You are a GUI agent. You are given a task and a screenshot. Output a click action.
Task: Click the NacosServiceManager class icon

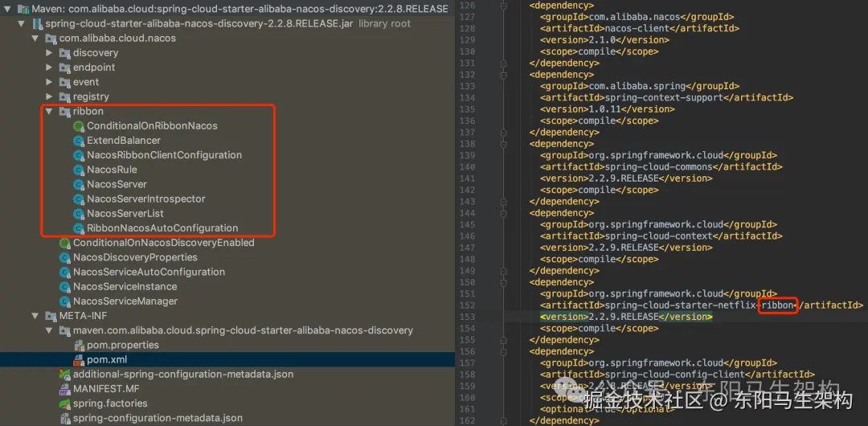click(x=65, y=301)
